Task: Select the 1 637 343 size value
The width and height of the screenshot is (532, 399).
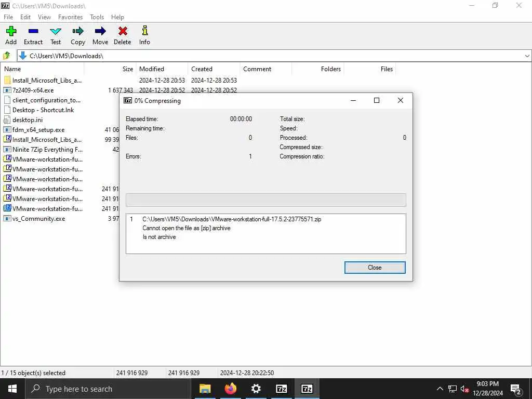Action: [x=121, y=90]
